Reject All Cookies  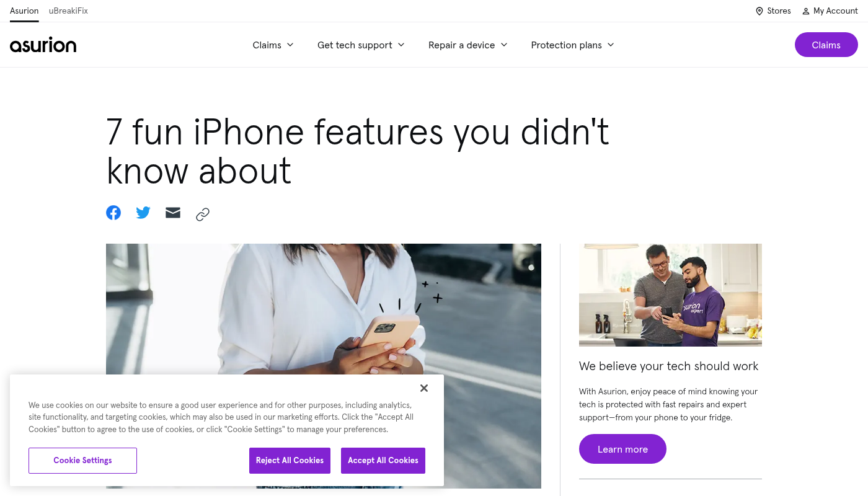pos(290,461)
